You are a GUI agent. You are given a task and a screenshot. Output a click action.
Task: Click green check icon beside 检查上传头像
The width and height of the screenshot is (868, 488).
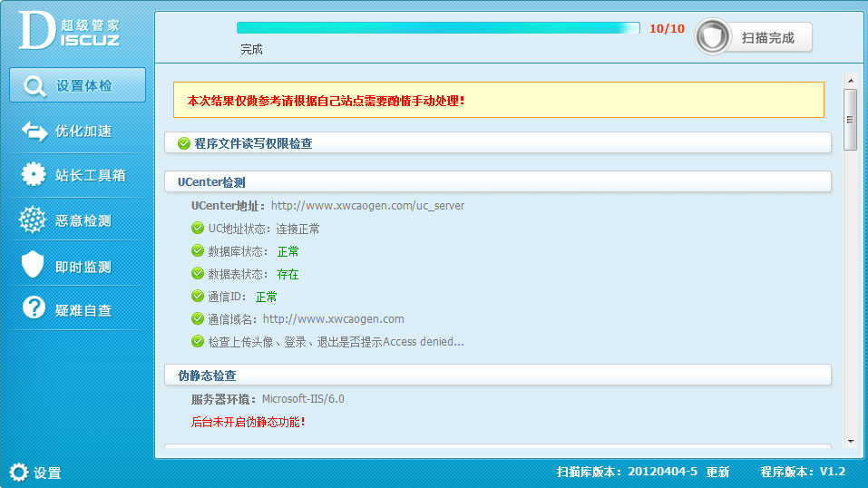(198, 341)
